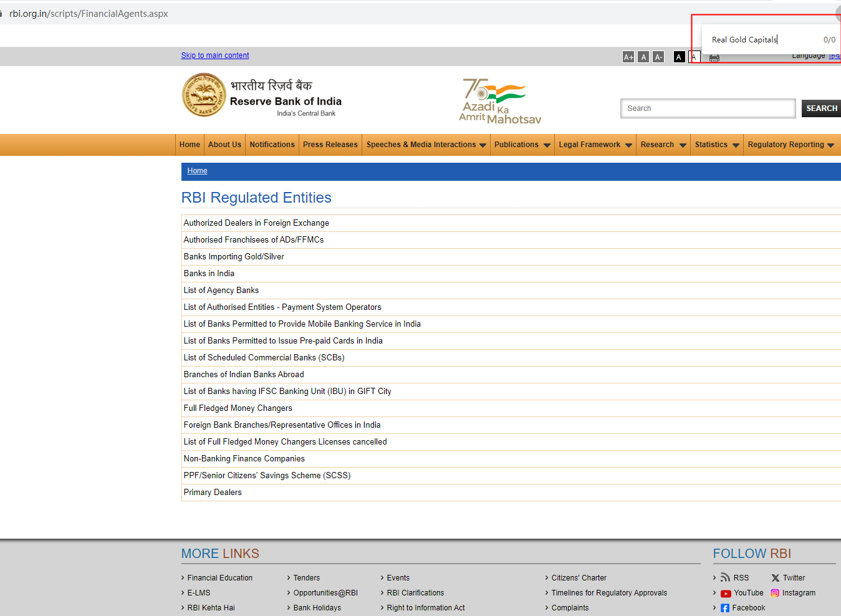Reset to normal font size A

coord(643,57)
